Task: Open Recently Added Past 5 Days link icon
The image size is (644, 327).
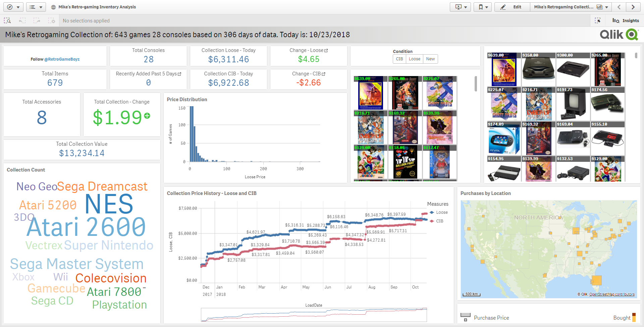Action: 179,74
